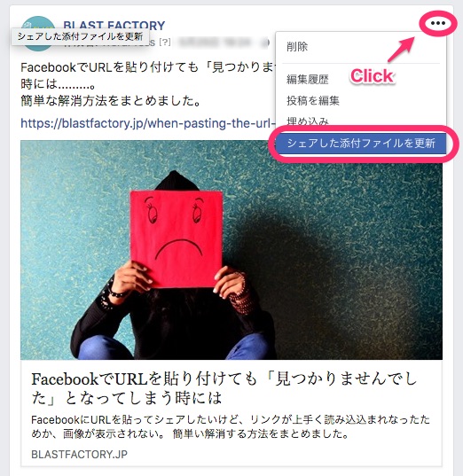Click the [?] help marker beside publisher info
Screen dimensions: 463x476
pyautogui.click(x=164, y=43)
